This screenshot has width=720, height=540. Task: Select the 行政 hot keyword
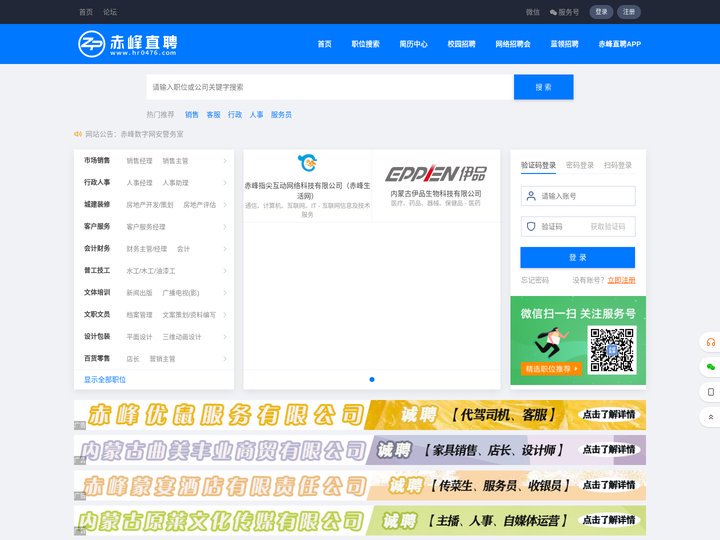(235, 115)
